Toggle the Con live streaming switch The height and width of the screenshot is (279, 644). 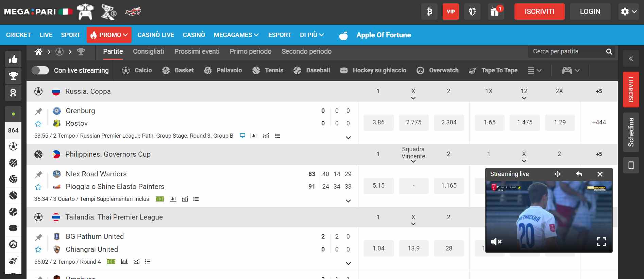[x=40, y=70]
